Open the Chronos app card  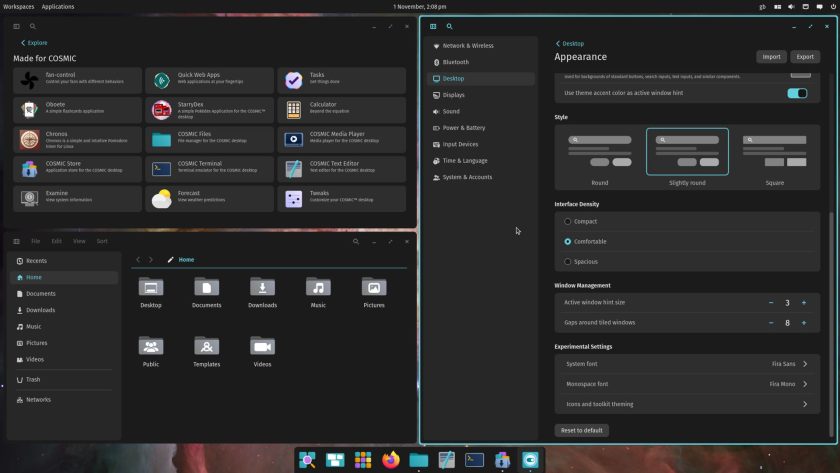pos(77,139)
